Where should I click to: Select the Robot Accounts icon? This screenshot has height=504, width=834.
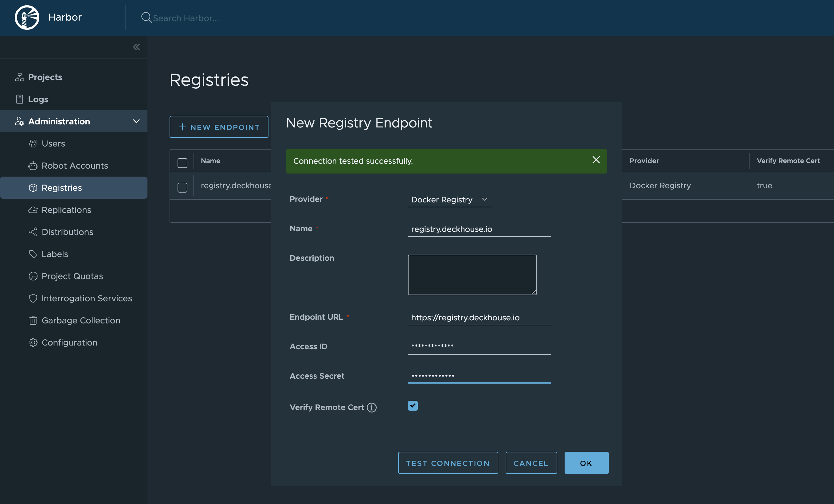[33, 166]
